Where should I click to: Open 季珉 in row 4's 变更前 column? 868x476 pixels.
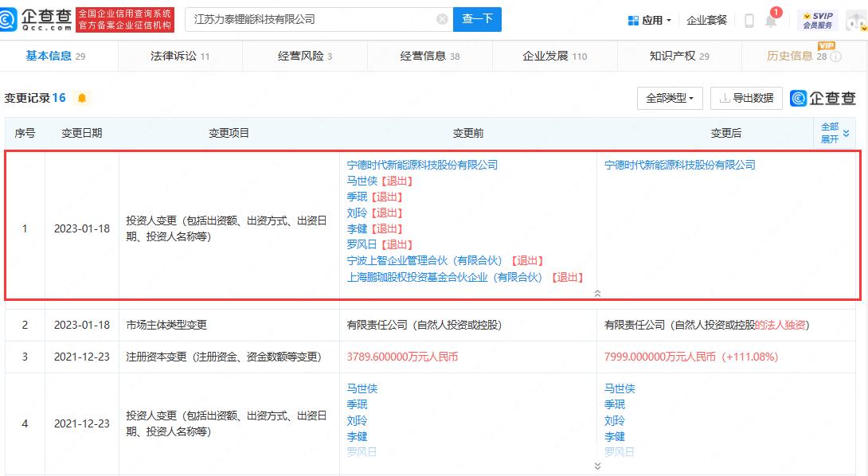click(357, 404)
